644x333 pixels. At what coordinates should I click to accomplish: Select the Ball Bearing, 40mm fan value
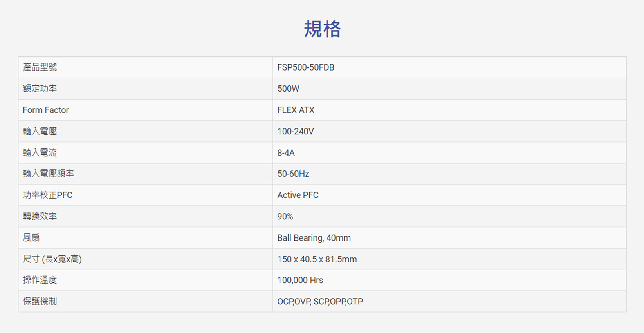[314, 238]
